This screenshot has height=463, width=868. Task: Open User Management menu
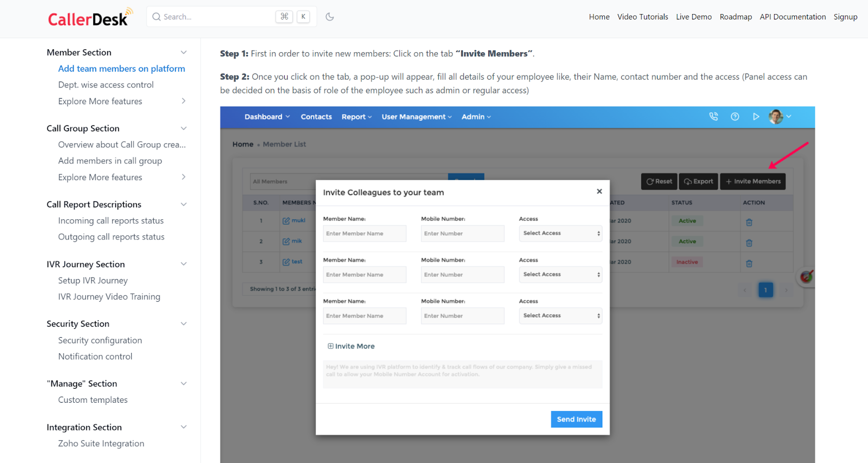tap(417, 117)
